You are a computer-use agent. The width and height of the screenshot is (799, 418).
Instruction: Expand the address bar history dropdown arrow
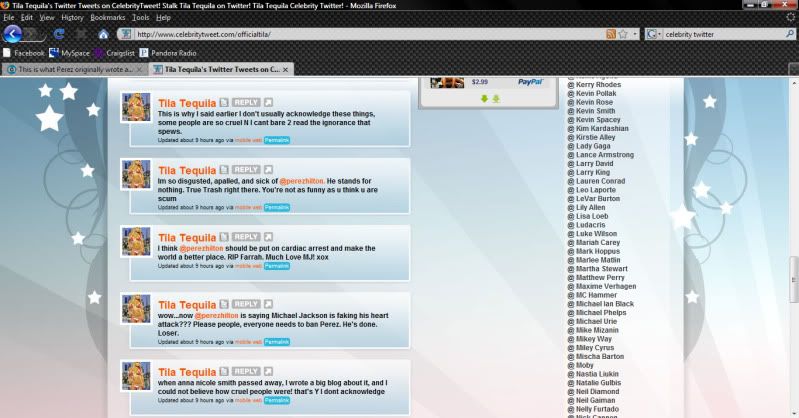click(x=634, y=34)
